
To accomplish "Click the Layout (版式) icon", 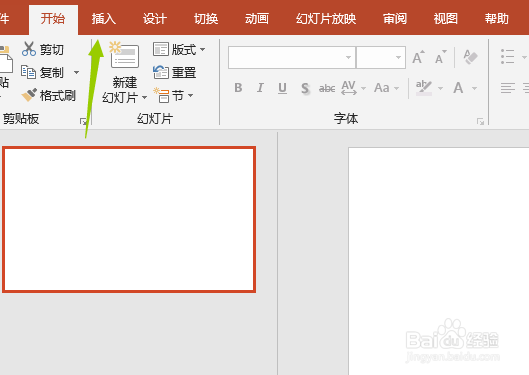I will (x=161, y=49).
